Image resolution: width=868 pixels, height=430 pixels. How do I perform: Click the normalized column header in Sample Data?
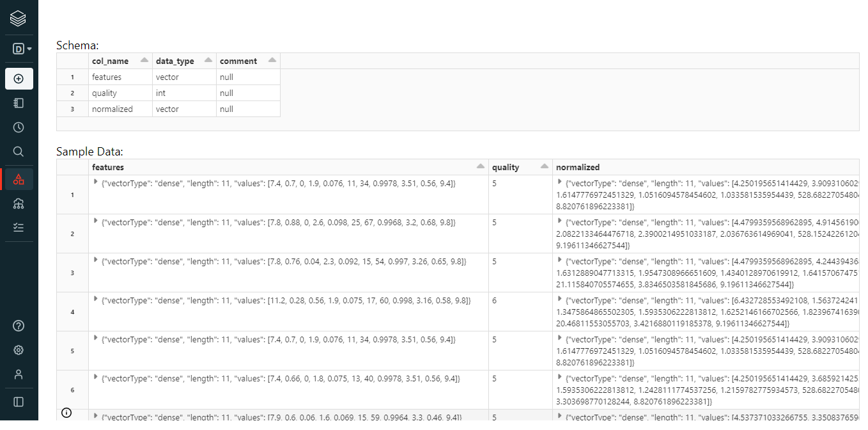coord(706,167)
